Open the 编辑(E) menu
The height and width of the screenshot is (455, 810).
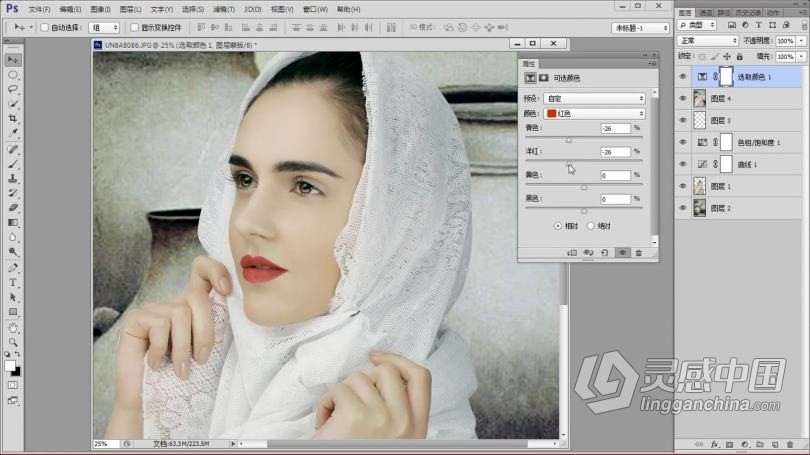pos(70,9)
